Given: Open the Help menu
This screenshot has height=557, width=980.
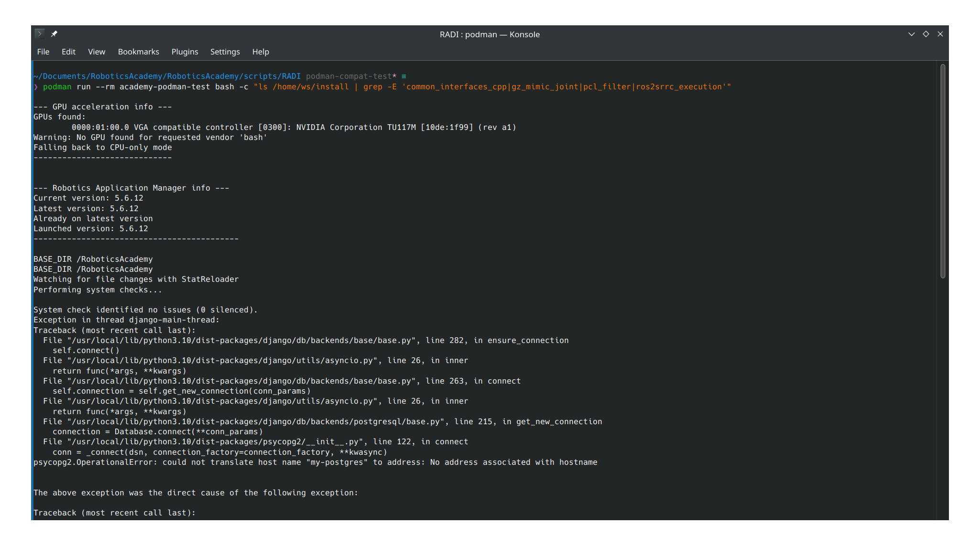Looking at the screenshot, I should (x=261, y=52).
